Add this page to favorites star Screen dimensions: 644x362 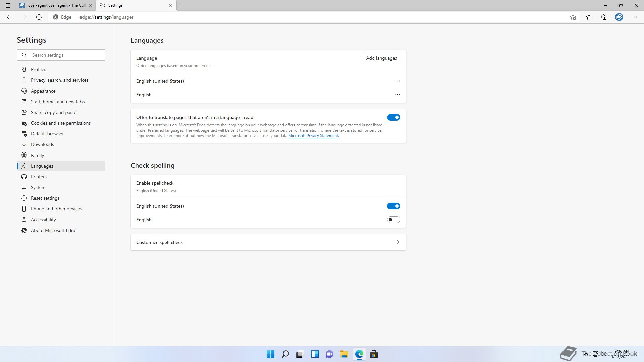pyautogui.click(x=573, y=17)
